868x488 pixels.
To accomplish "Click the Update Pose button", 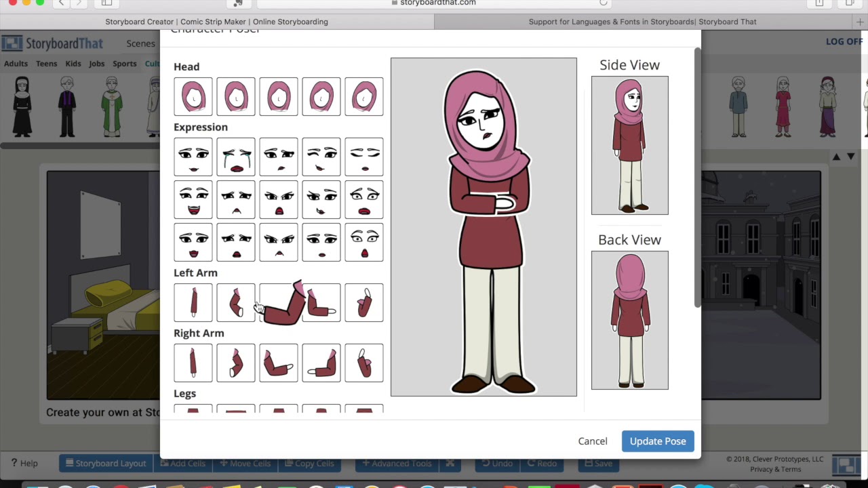I will [x=658, y=441].
